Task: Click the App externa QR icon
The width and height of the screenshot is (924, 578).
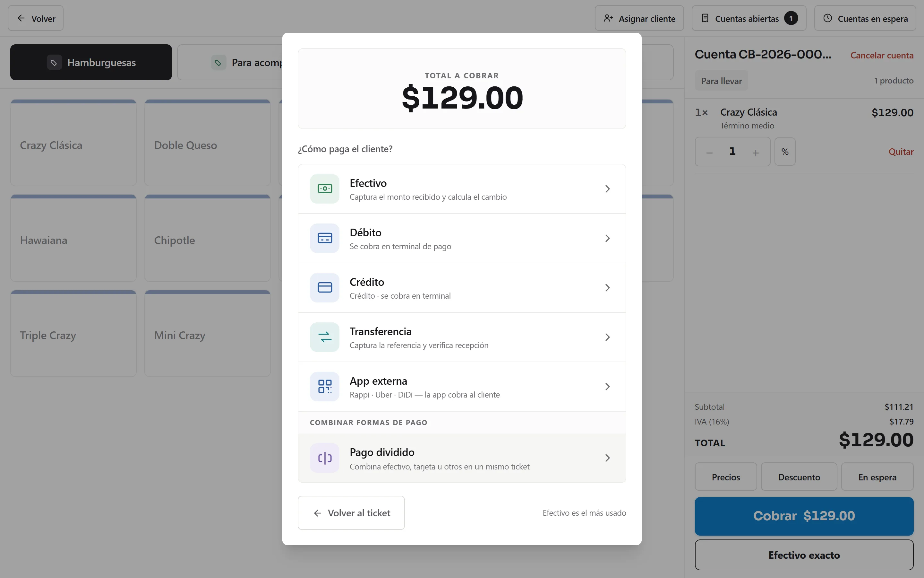Action: (325, 386)
